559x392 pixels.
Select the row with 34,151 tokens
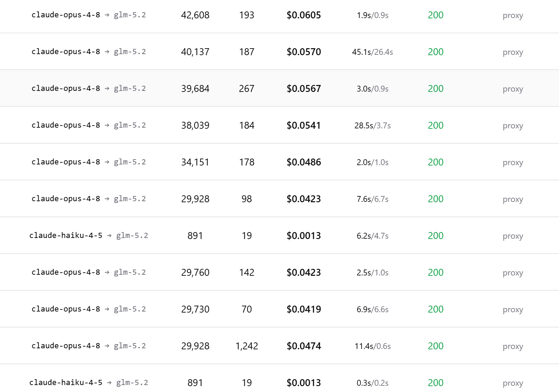(x=279, y=162)
